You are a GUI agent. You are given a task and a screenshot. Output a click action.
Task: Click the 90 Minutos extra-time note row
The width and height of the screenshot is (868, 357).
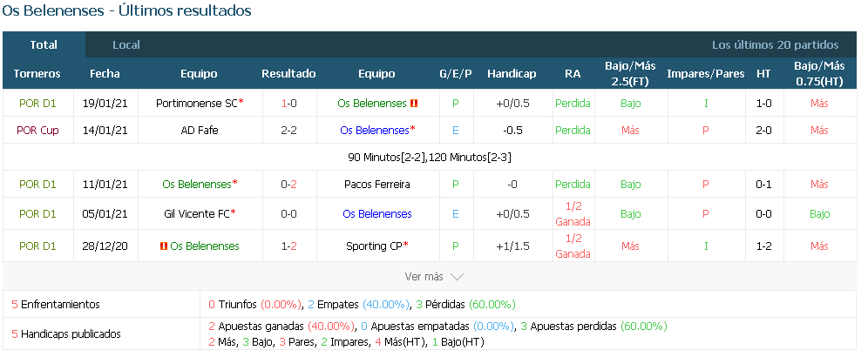coord(430,158)
